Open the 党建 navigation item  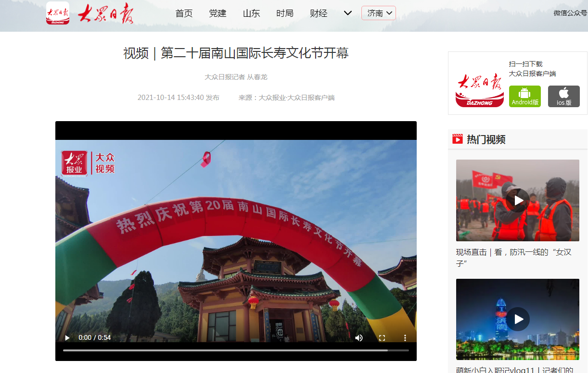[x=217, y=13]
